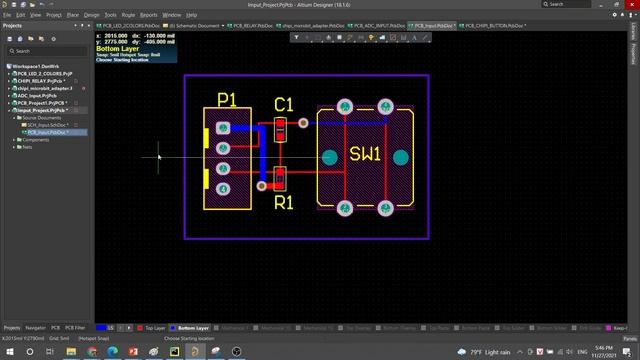Viewport: 640px width, 360px height.
Task: Click the Projects panel search field
Action: tap(47, 51)
